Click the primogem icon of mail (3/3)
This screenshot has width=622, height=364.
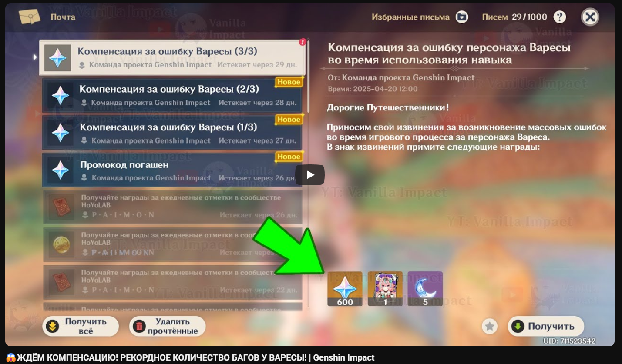click(57, 58)
